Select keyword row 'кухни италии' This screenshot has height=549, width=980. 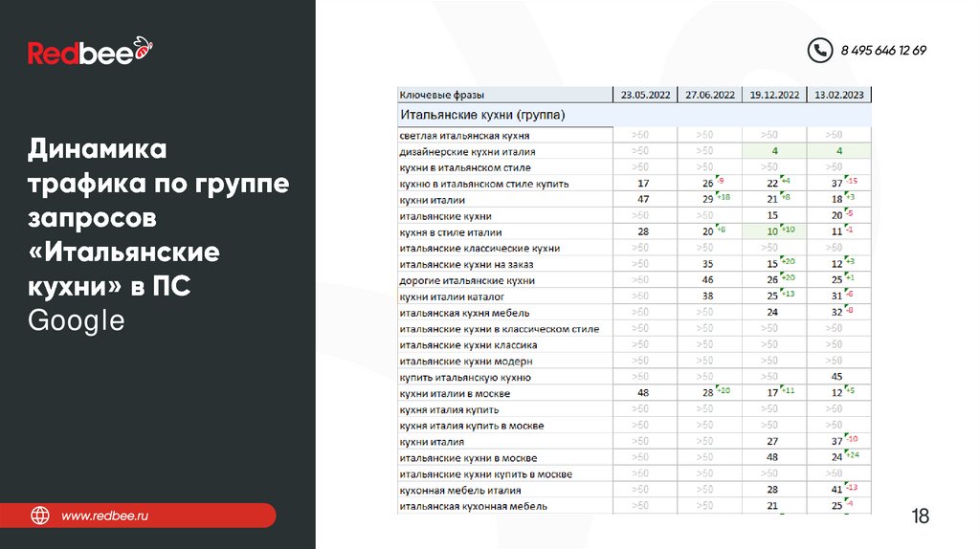coord(635,200)
